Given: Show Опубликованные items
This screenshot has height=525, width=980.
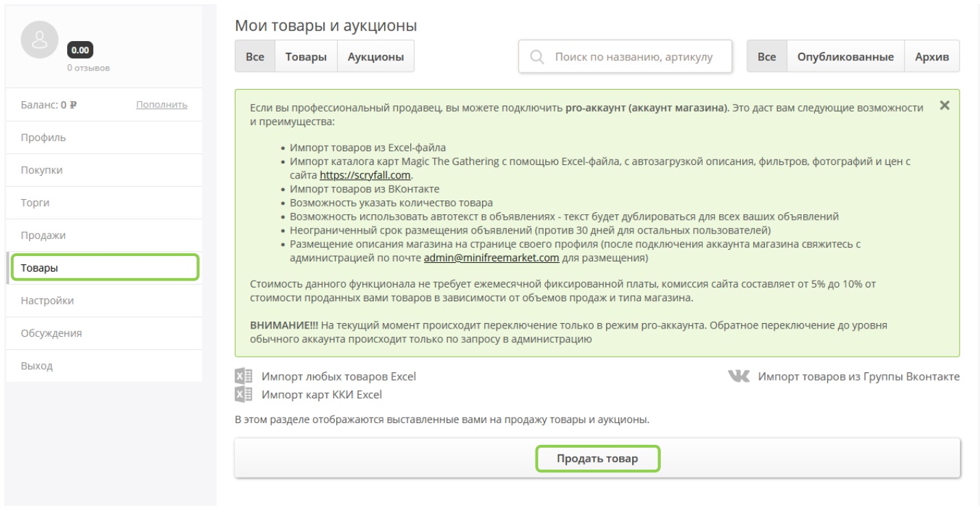Looking at the screenshot, I should tap(846, 56).
